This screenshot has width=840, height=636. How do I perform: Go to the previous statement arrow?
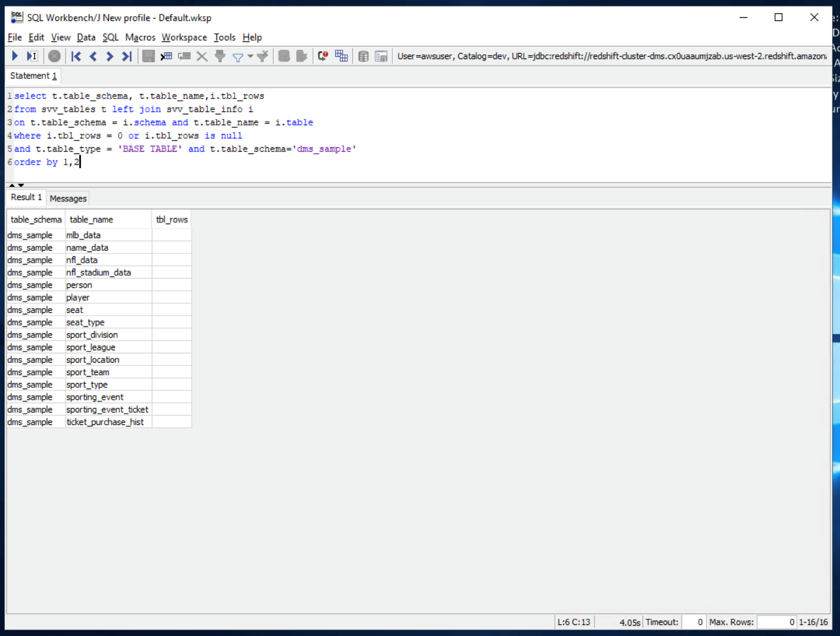[93, 56]
